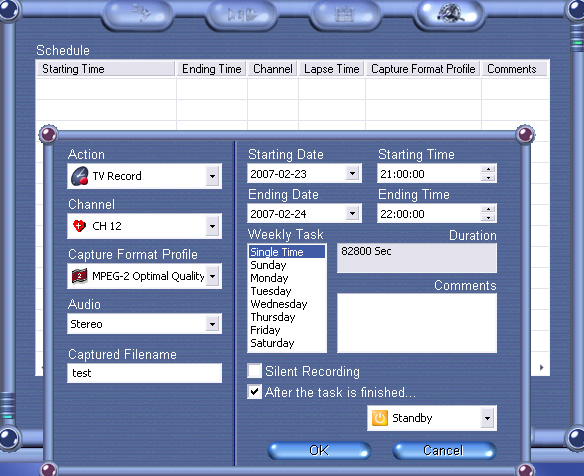
Task: Choose Saturday in the Weekly Task list
Action: pyautogui.click(x=272, y=343)
